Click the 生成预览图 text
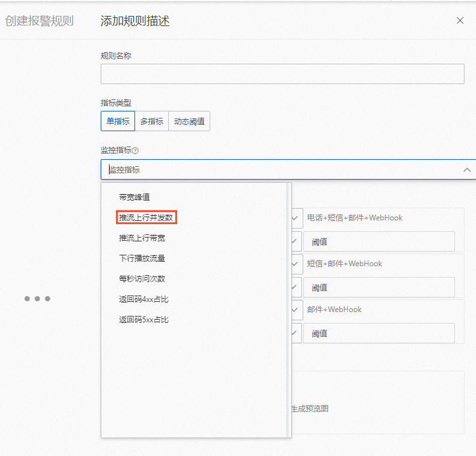 click(x=310, y=409)
